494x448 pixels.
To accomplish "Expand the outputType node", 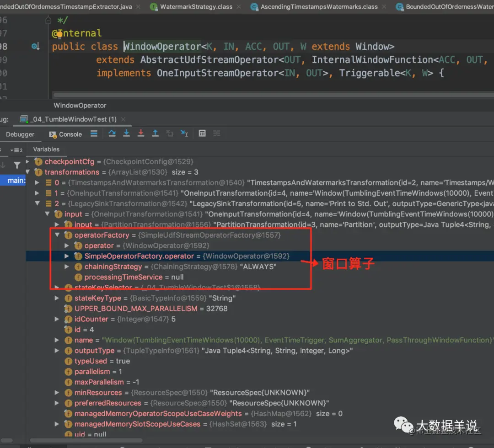I will pos(57,351).
